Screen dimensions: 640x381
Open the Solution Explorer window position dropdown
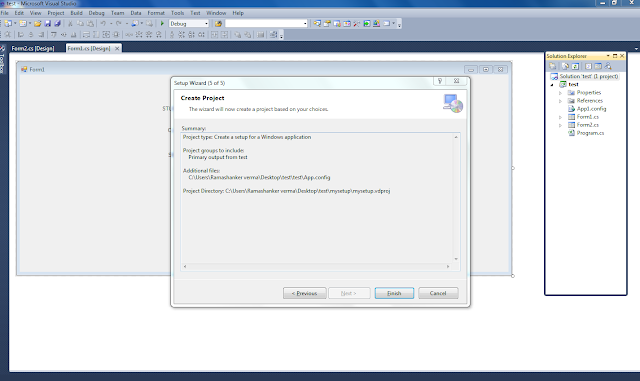608,56
